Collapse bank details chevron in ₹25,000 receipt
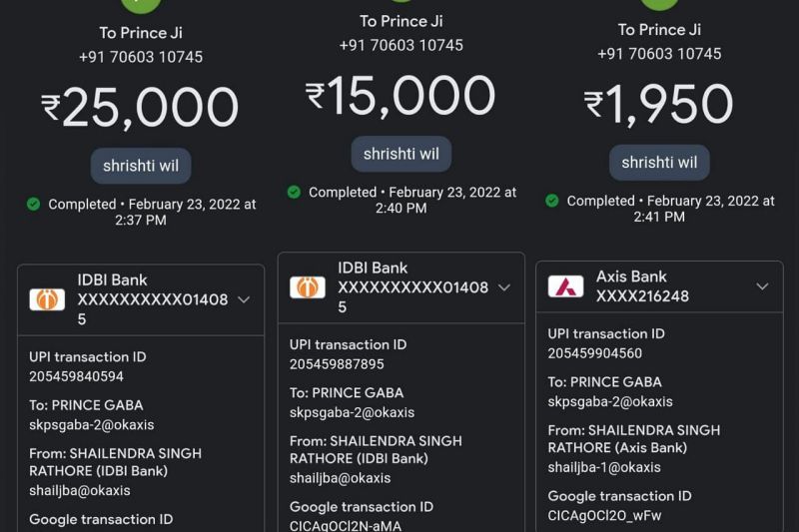This screenshot has width=799, height=532. click(x=243, y=299)
